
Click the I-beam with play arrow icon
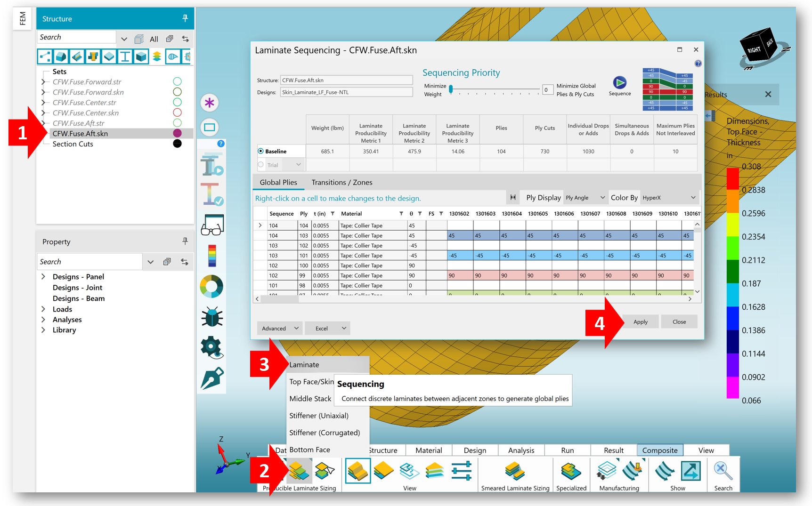point(211,165)
